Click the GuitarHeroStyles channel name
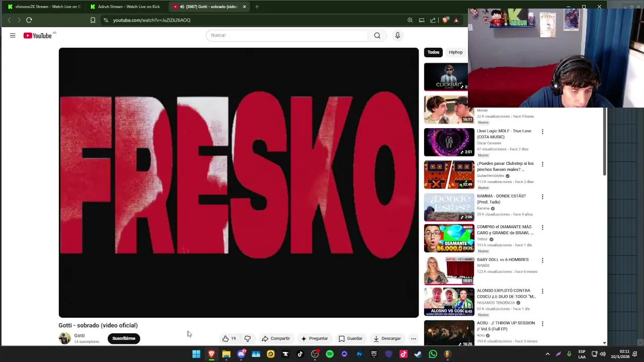Viewport: 644px width, 362px height. (x=491, y=176)
